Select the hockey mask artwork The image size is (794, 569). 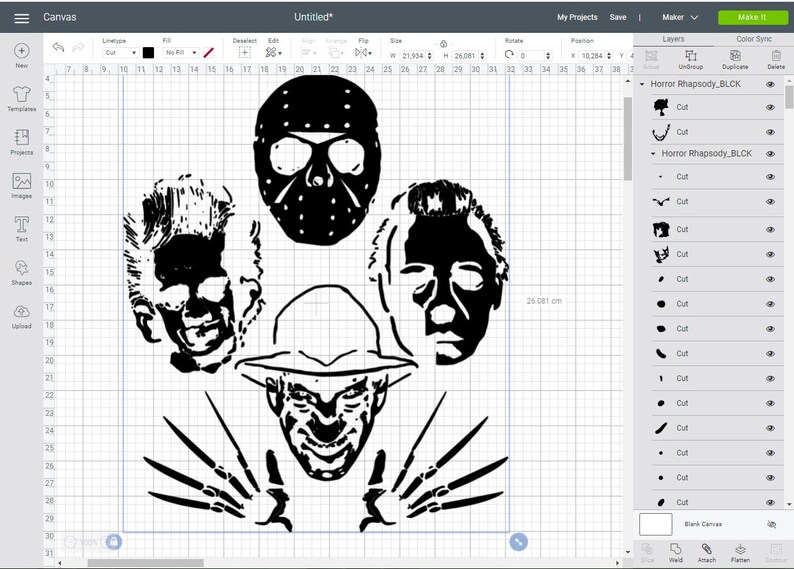coord(317,160)
